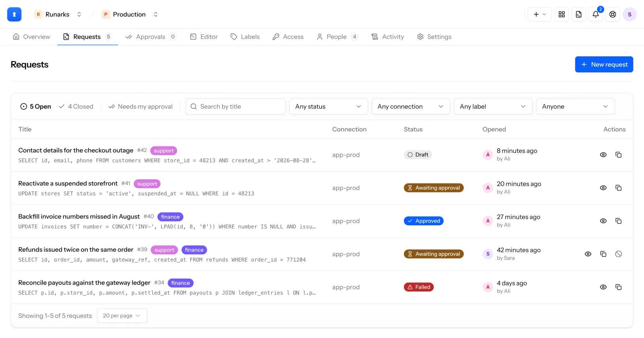View Refunds issued twice request eye icon

[588, 254]
